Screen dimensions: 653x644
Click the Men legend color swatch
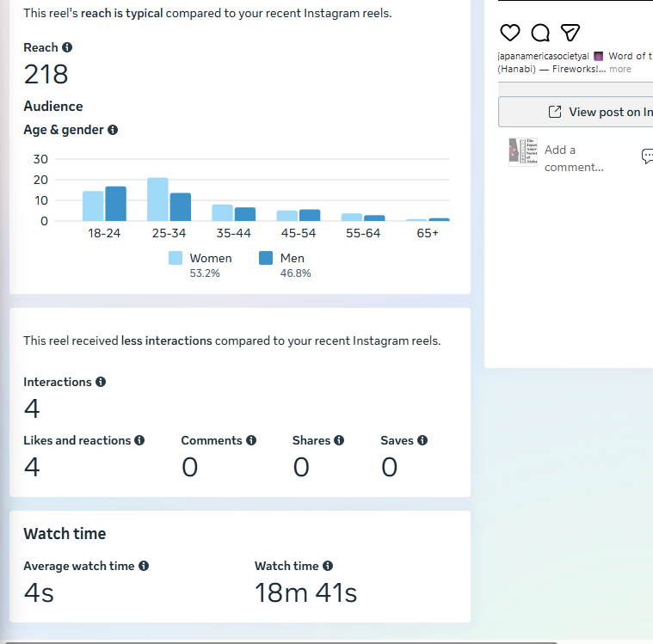pyautogui.click(x=266, y=258)
